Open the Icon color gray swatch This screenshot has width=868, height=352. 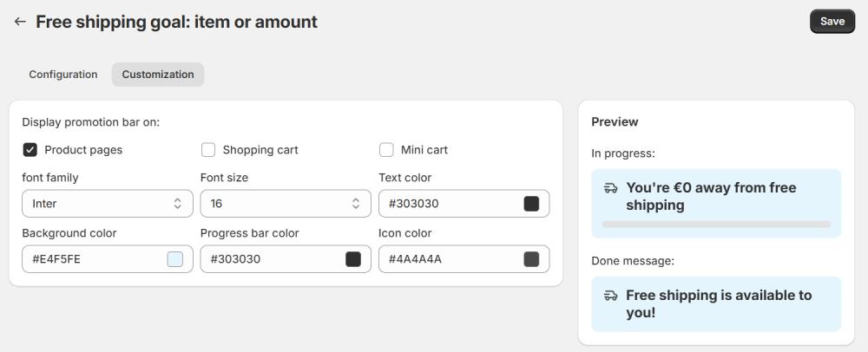coord(531,258)
